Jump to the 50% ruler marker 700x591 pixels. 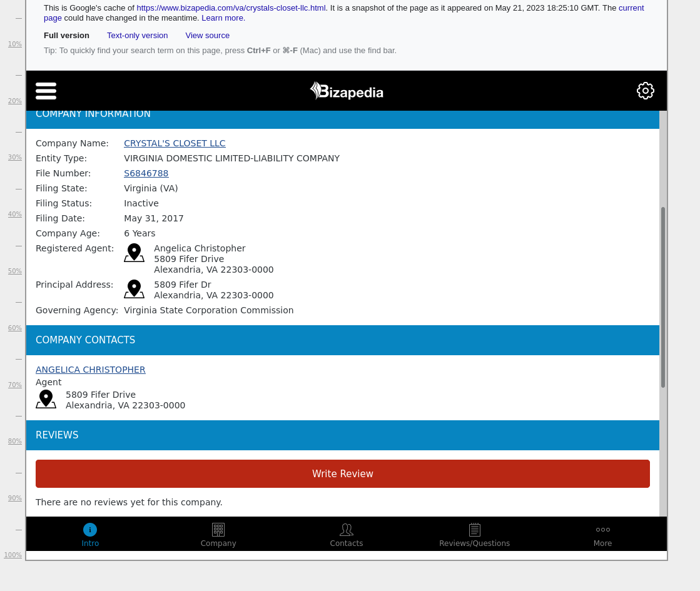coord(15,271)
